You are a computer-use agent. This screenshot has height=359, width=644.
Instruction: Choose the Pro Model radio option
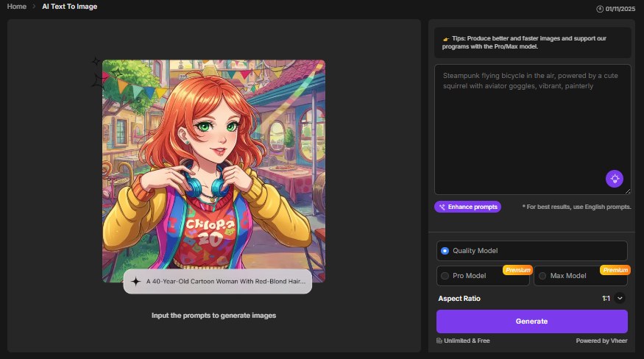(445, 276)
